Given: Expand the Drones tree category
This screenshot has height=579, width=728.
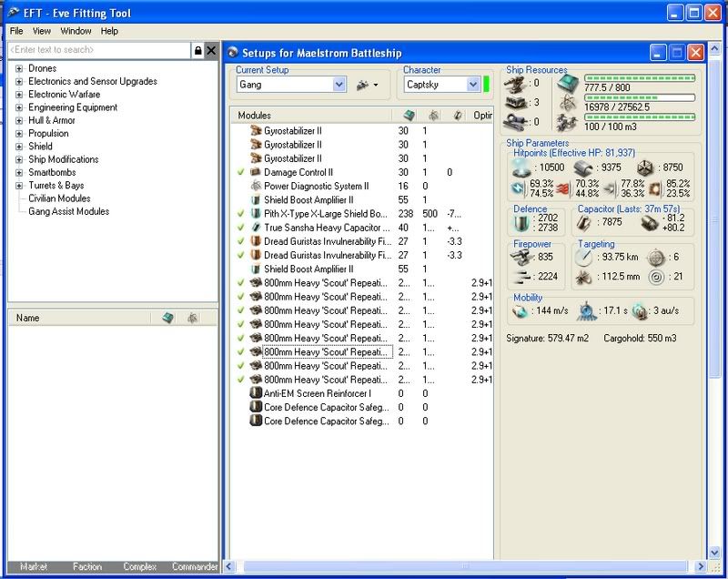Looking at the screenshot, I should point(19,68).
